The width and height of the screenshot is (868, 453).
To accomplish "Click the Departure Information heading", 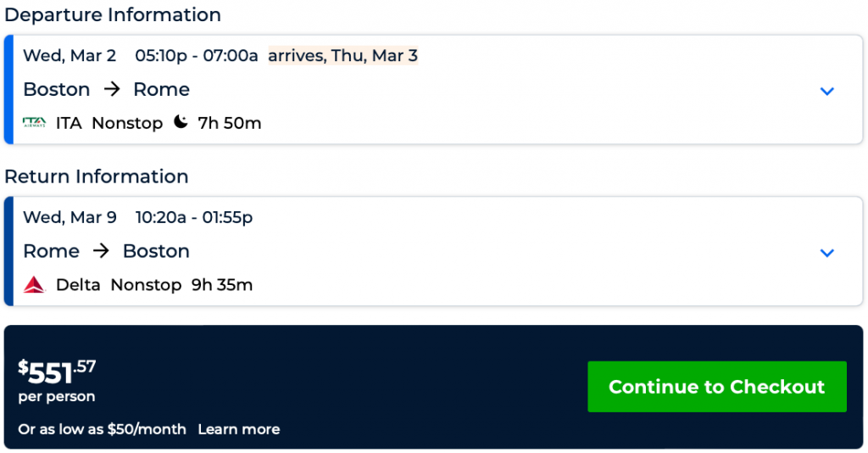I will [x=113, y=15].
